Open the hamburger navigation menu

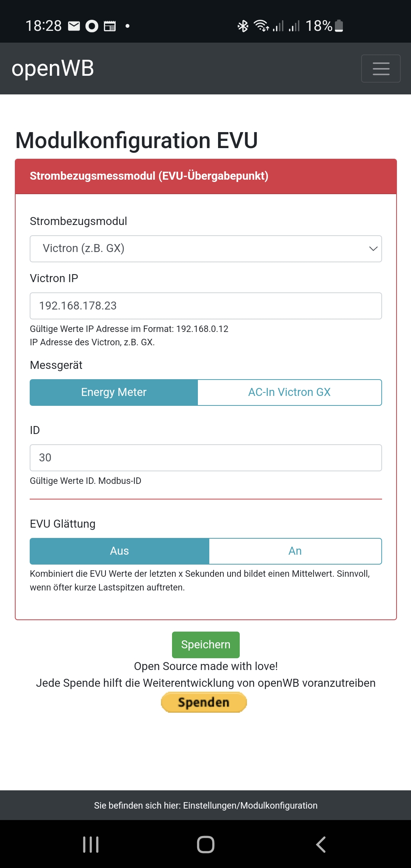pyautogui.click(x=381, y=69)
